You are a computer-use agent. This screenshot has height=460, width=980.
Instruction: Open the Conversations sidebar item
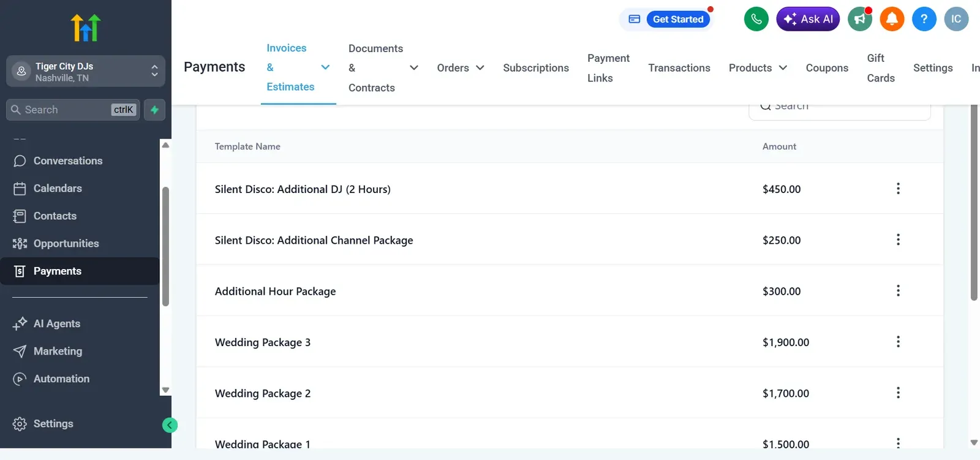click(x=80, y=160)
